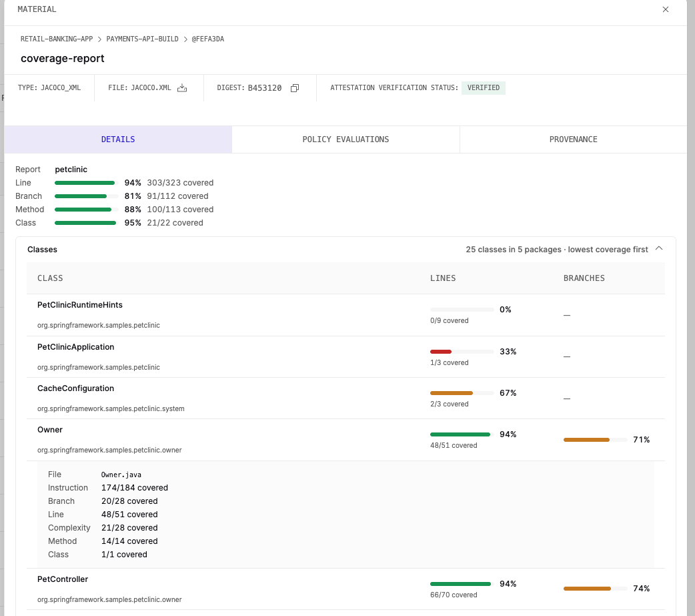This screenshot has height=616, width=695.
Task: Select the '48/51 covered' text under Owner's lines bar
Action: click(x=454, y=445)
